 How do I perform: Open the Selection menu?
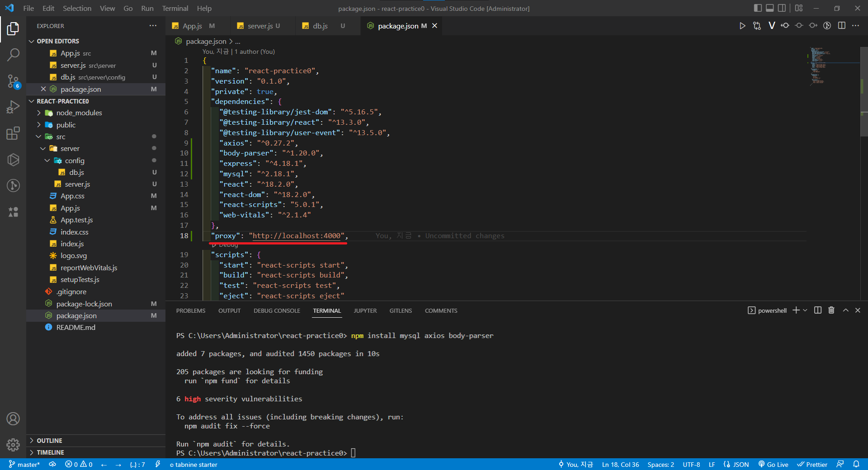point(77,8)
